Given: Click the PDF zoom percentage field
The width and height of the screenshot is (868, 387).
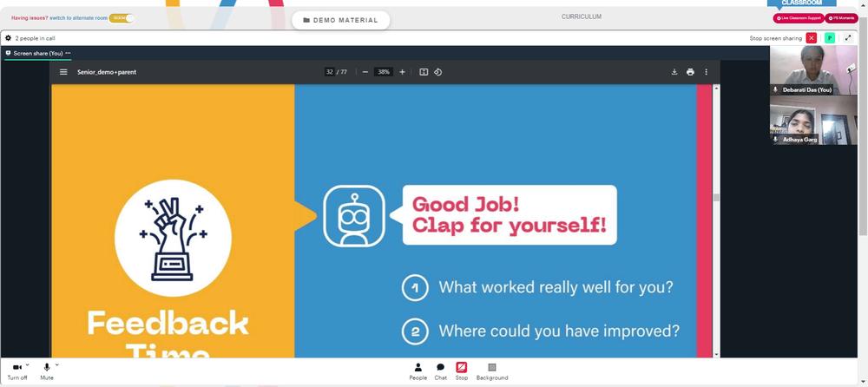Looking at the screenshot, I should coord(384,72).
